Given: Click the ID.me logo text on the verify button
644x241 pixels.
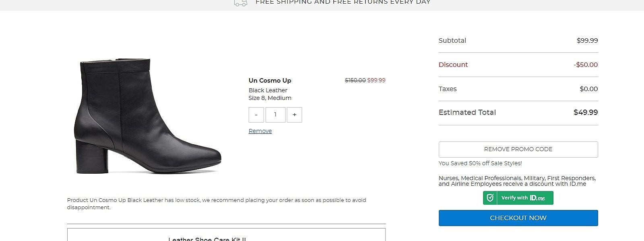Looking at the screenshot, I should 537,198.
